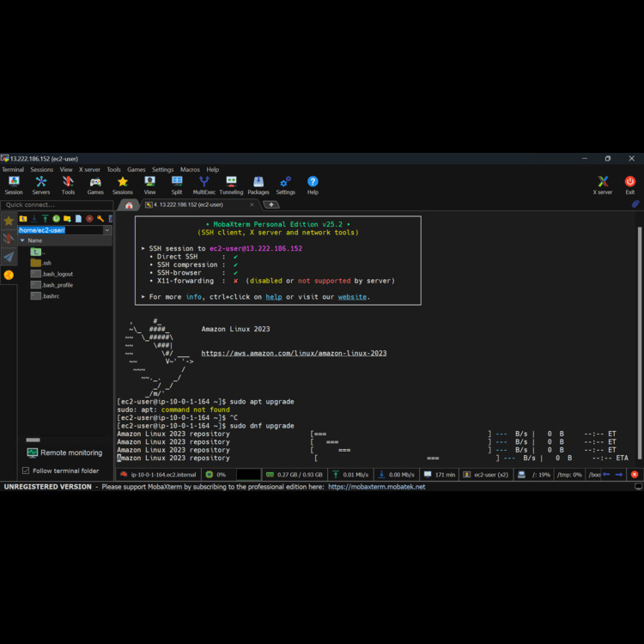The image size is (644, 644).
Task: Open the Session toolbar button
Action: (14, 185)
